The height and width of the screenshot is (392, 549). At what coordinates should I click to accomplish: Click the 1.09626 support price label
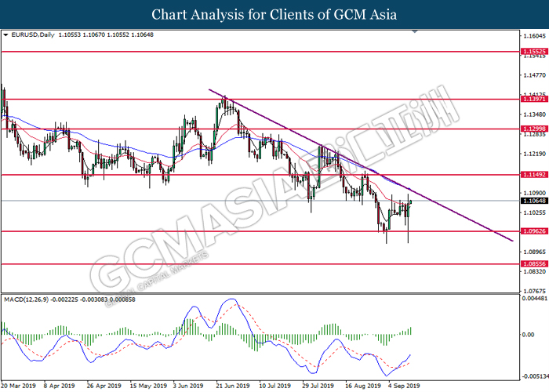534,231
